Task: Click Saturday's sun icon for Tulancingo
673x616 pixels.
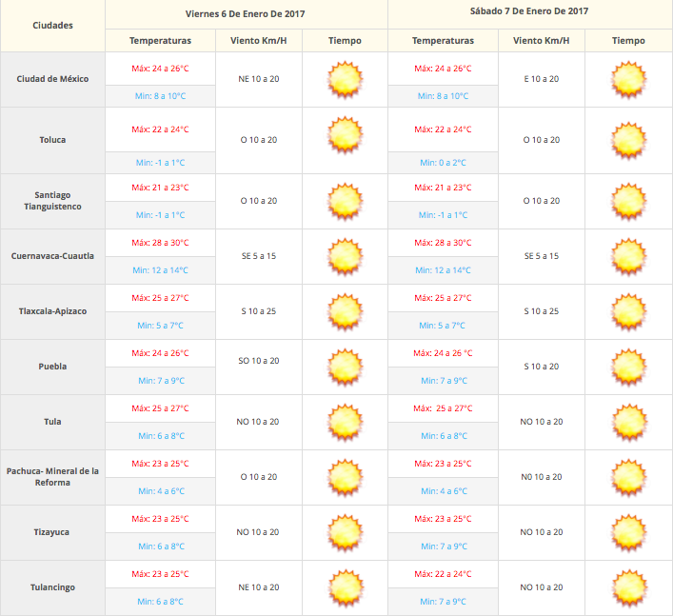Action: 628,587
